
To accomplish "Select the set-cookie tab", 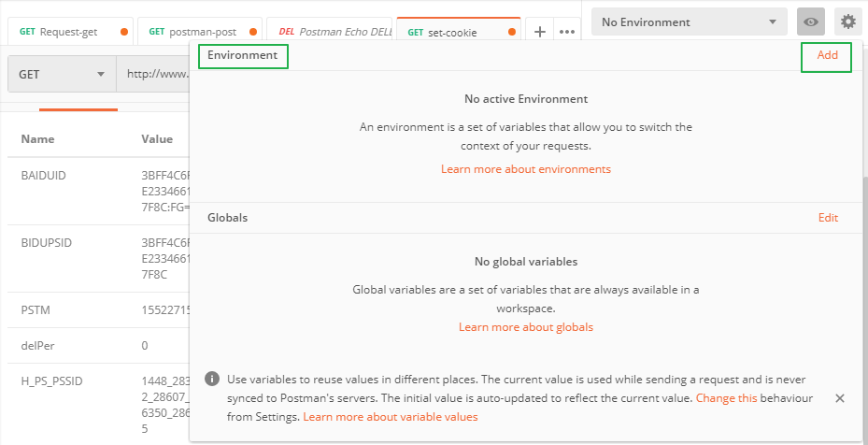I will (452, 32).
